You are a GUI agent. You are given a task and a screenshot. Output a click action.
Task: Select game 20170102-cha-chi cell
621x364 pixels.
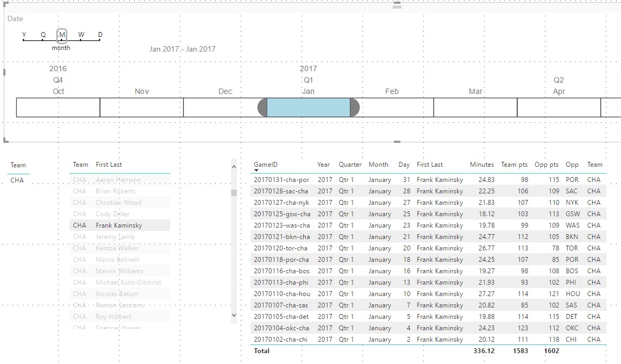[x=280, y=340]
